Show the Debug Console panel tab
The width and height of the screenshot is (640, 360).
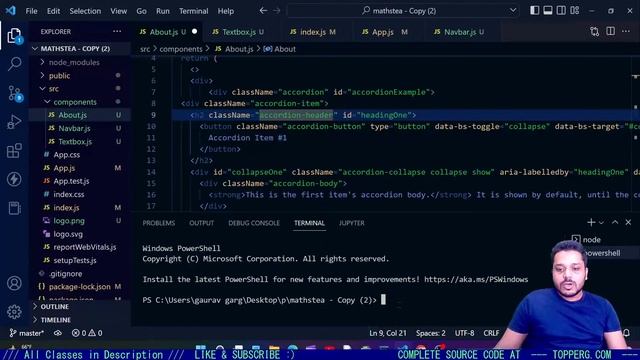(254, 223)
